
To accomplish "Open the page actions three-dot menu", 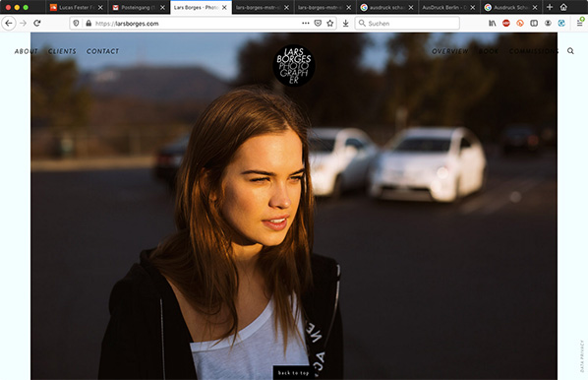I will click(306, 24).
